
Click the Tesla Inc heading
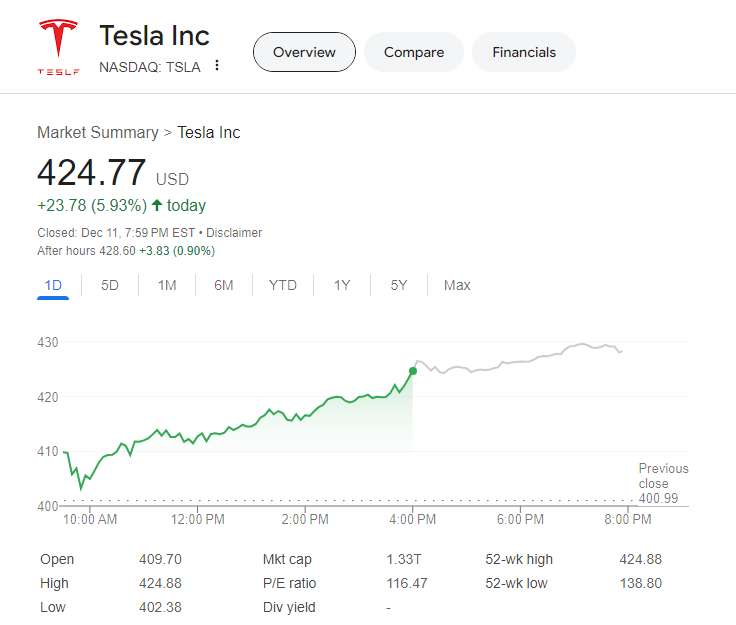pos(154,36)
